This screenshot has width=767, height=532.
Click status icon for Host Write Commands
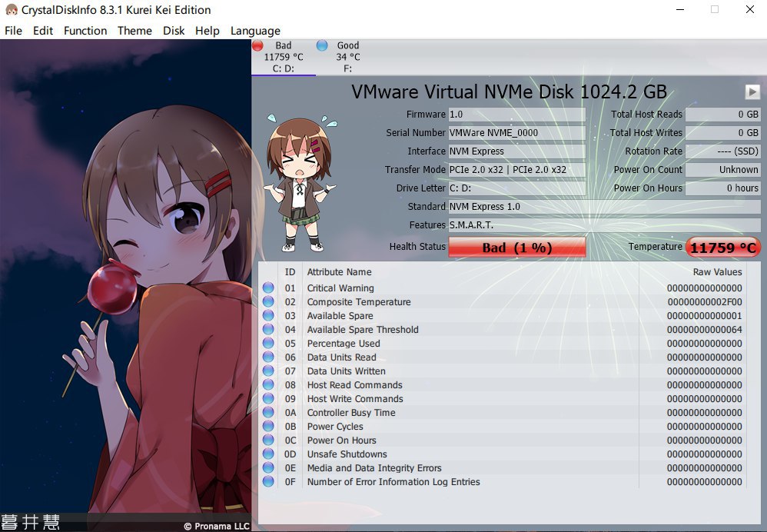pyautogui.click(x=268, y=398)
